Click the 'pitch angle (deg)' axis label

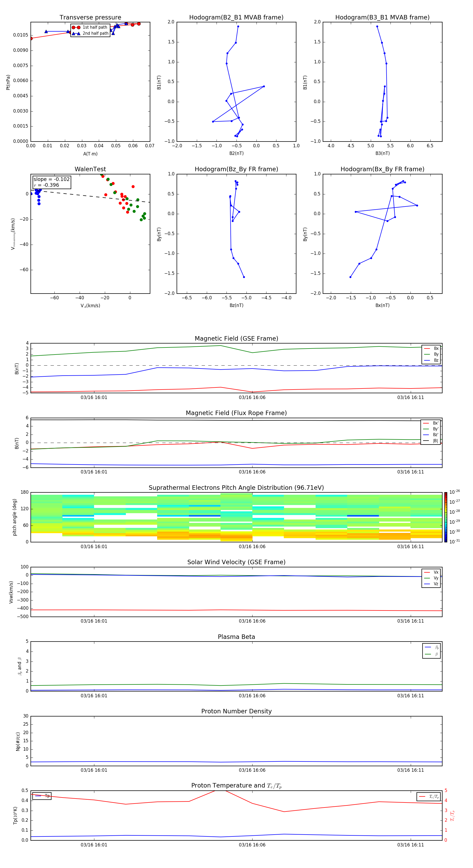[14, 517]
